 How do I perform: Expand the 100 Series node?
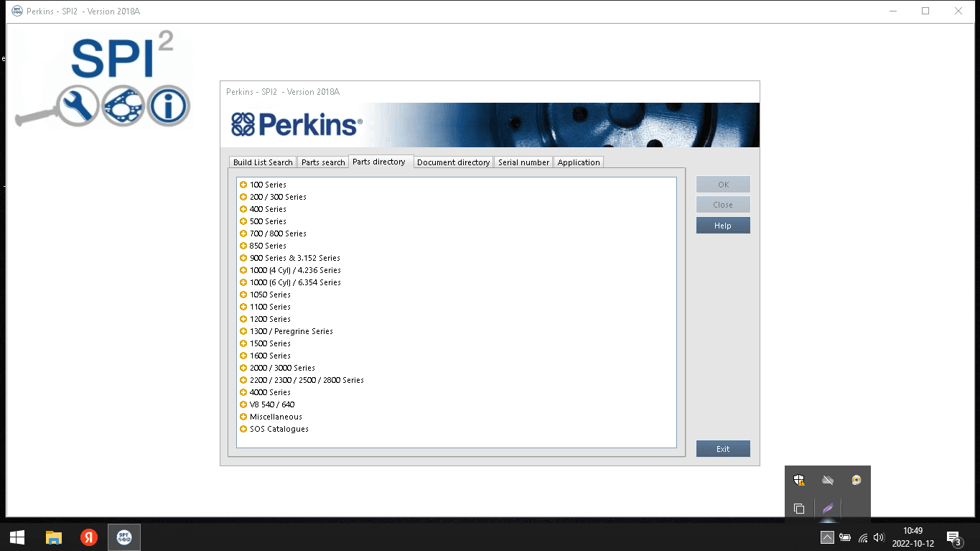[243, 185]
